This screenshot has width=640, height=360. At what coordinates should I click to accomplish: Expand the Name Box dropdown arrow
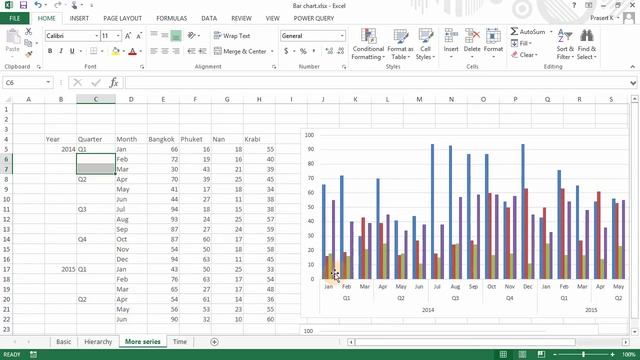[x=48, y=82]
